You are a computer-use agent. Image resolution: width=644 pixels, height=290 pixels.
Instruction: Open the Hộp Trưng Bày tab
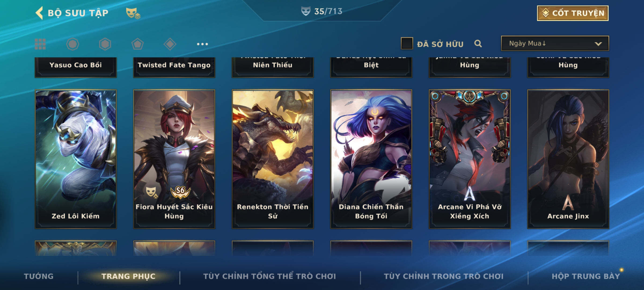pyautogui.click(x=586, y=276)
